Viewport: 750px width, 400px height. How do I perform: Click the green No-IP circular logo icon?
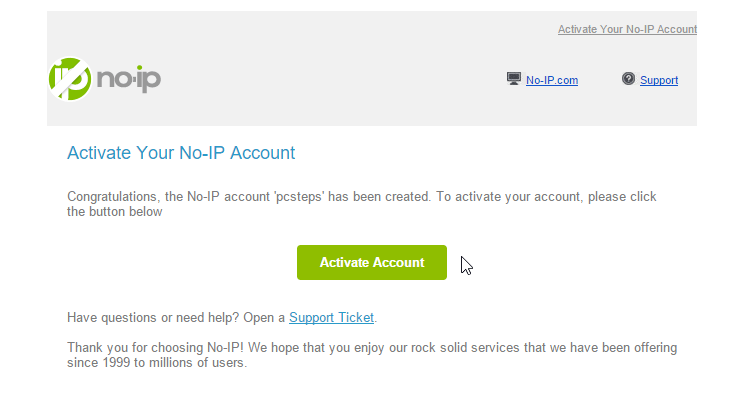pyautogui.click(x=70, y=79)
